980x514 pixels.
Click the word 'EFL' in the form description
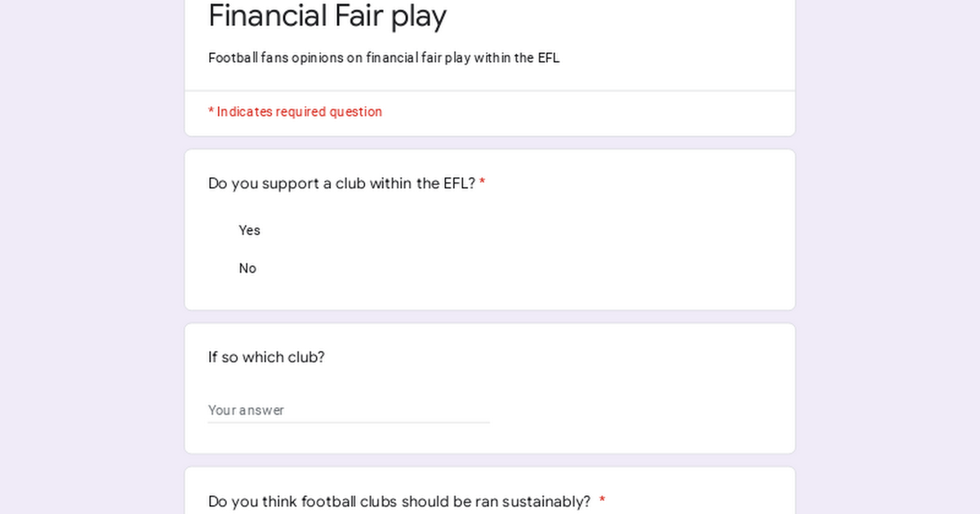[549, 58]
